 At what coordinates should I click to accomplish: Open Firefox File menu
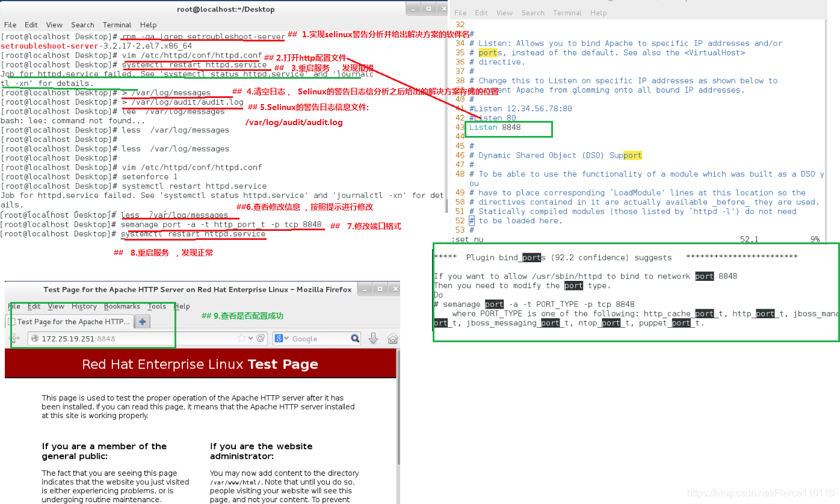pos(14,306)
